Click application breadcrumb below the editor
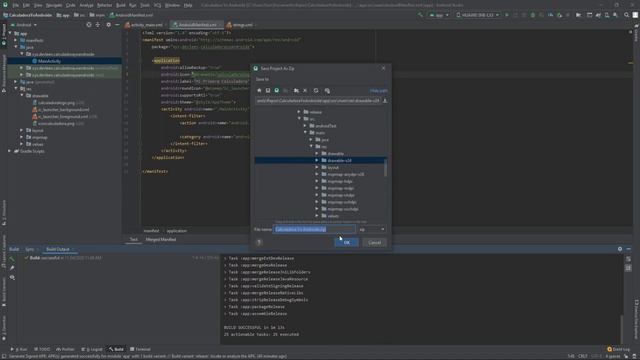This screenshot has height=360, width=640. point(176,231)
